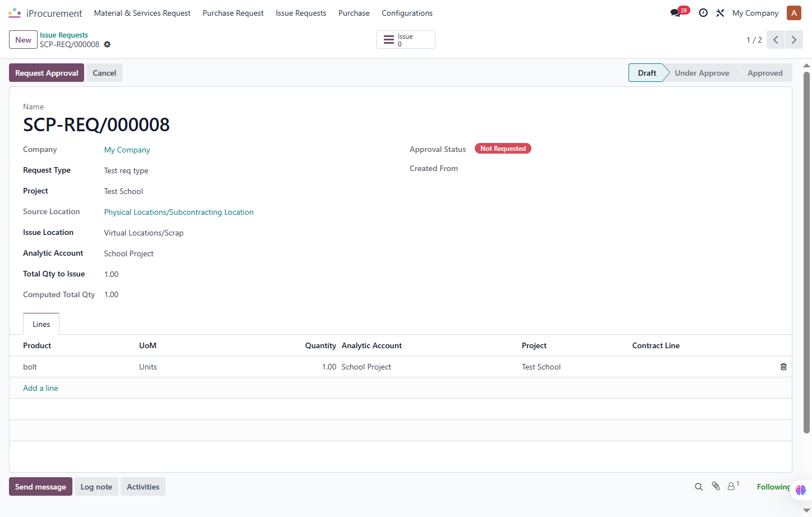The height and width of the screenshot is (517, 812).
Task: Open the floating brain assistant icon
Action: (x=801, y=490)
